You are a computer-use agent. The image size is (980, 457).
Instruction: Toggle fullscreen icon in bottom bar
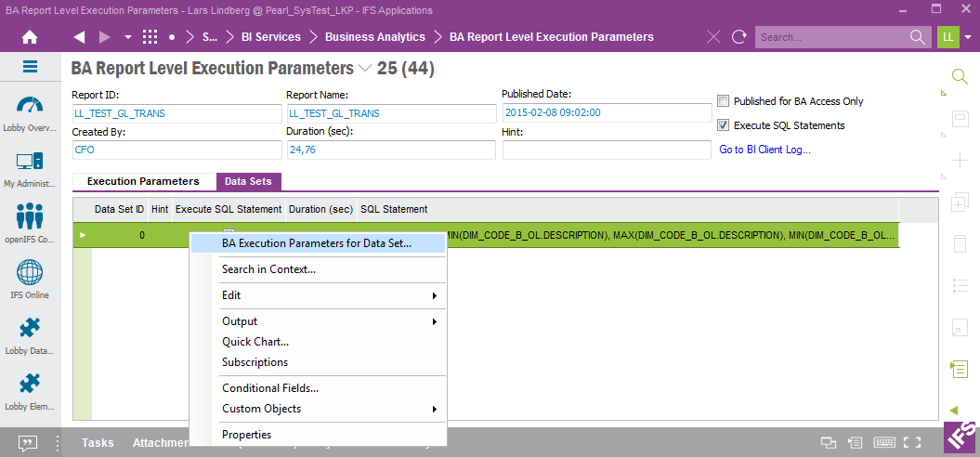(x=913, y=443)
